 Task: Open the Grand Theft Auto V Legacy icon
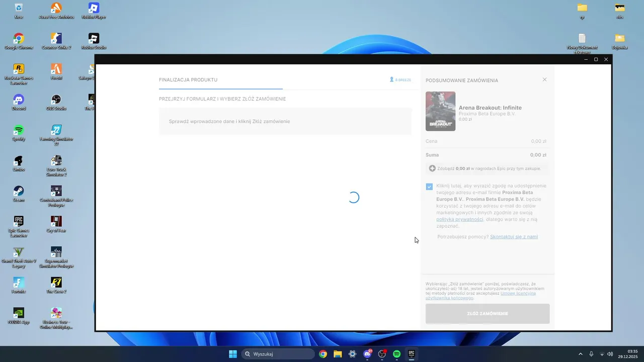point(19,257)
